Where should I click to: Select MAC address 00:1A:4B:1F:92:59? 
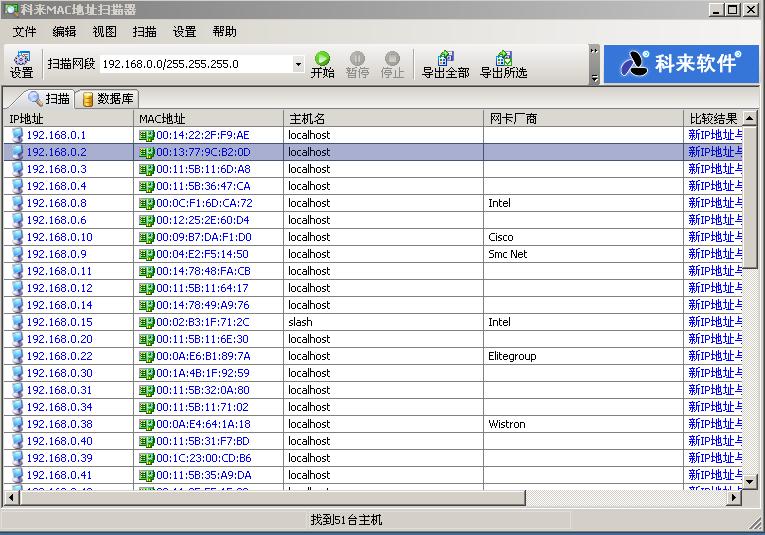[x=202, y=374]
